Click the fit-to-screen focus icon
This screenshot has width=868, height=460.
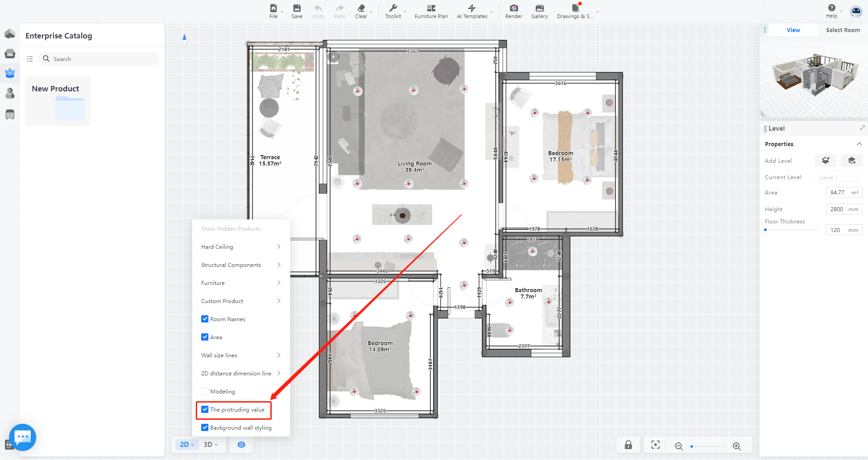[x=655, y=445]
